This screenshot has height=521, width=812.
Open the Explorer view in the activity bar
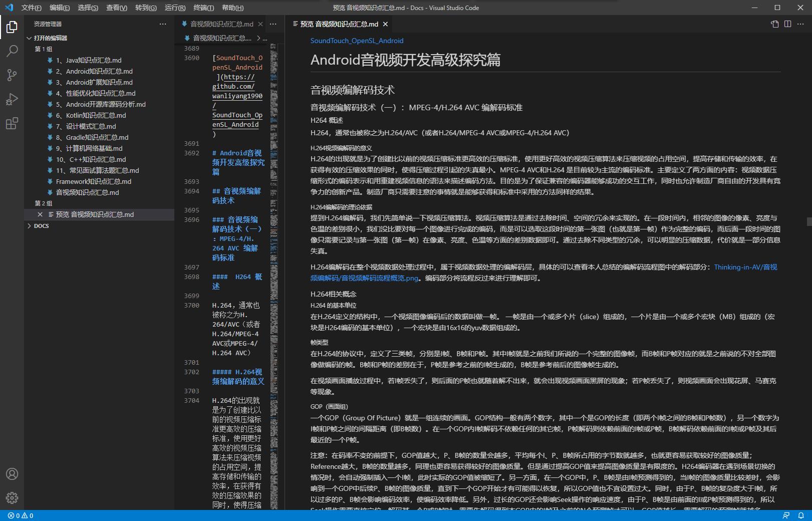(12, 28)
